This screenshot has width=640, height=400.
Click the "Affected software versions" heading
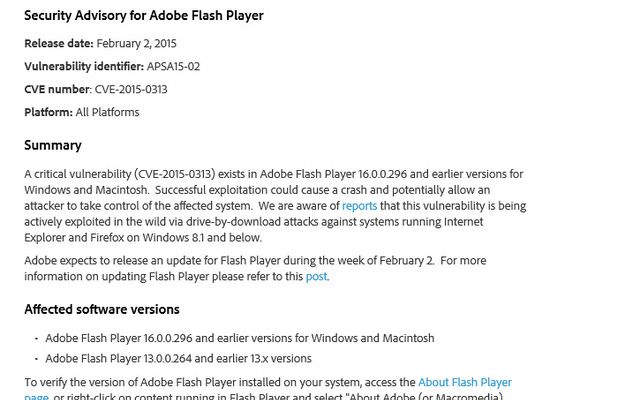click(102, 309)
